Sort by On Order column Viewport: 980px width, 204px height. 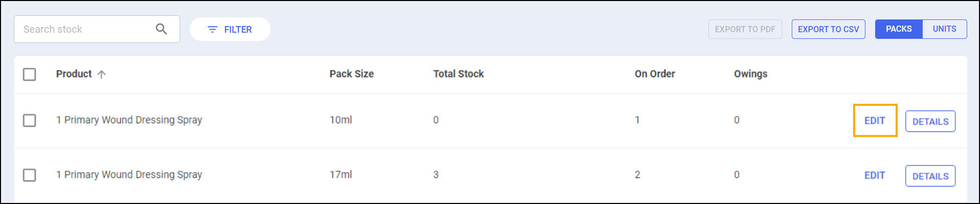[655, 74]
